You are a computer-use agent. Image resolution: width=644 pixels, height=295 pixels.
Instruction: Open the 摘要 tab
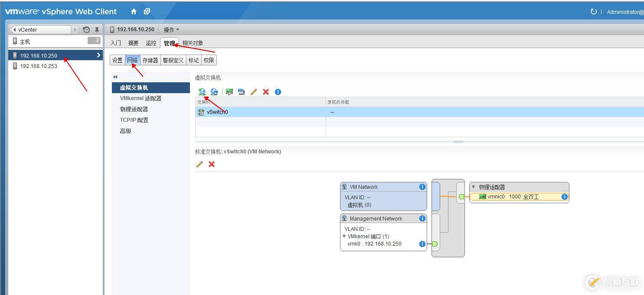tap(134, 43)
